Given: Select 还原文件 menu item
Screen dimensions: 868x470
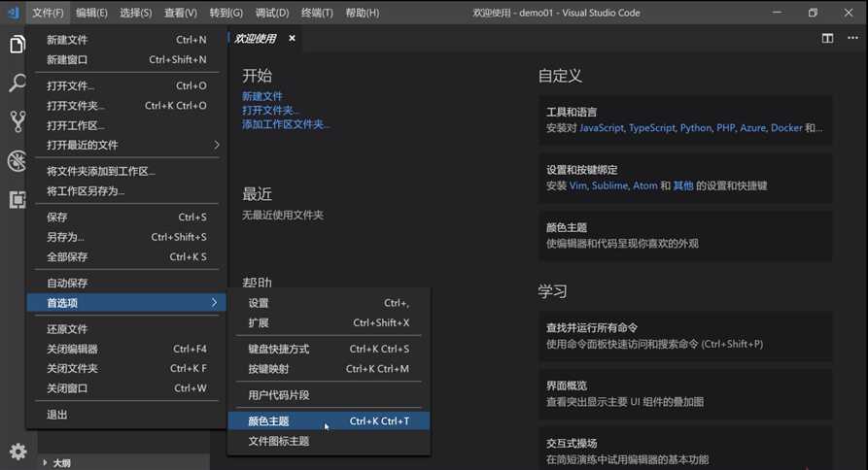Looking at the screenshot, I should [126, 329].
